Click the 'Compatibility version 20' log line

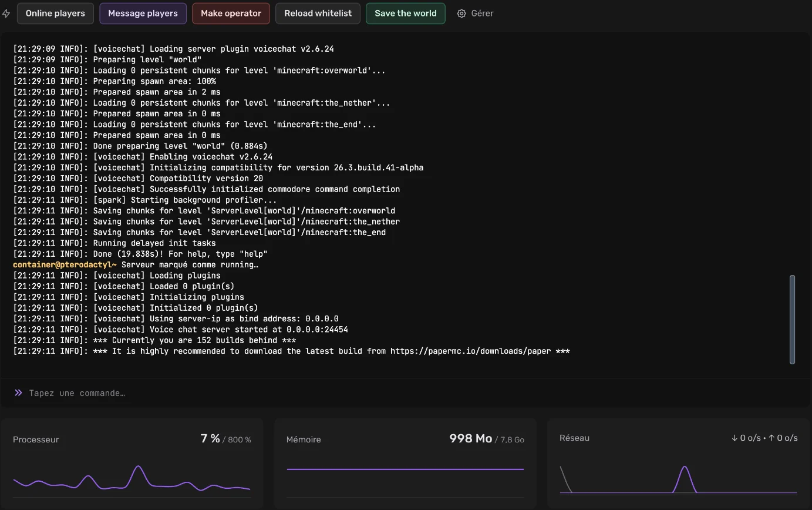click(x=138, y=178)
